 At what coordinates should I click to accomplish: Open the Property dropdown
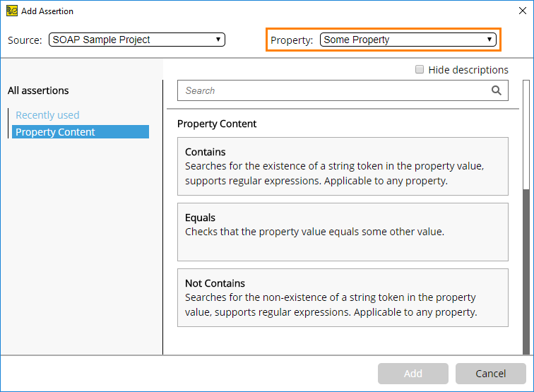click(x=408, y=40)
